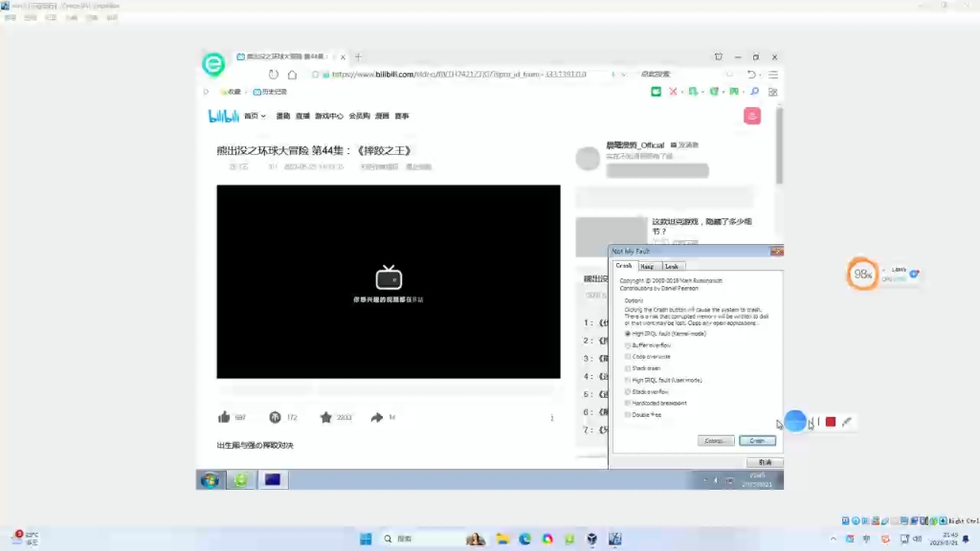
Task: Open the 收藏 favorites folder
Action: 231,92
